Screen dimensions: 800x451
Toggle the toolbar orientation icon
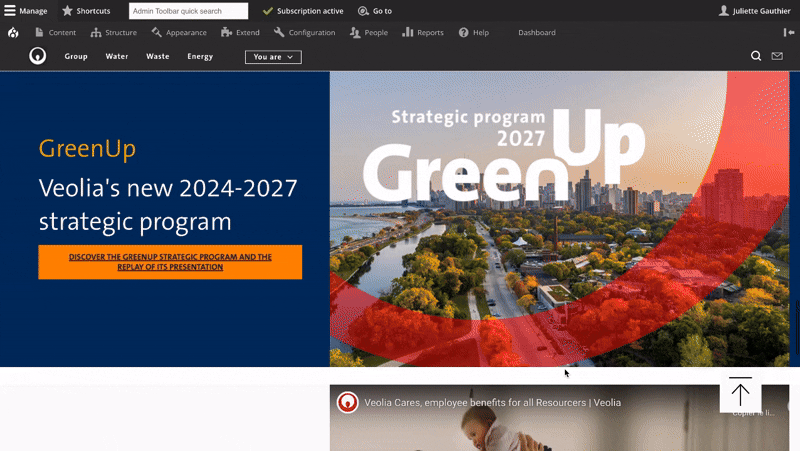788,32
